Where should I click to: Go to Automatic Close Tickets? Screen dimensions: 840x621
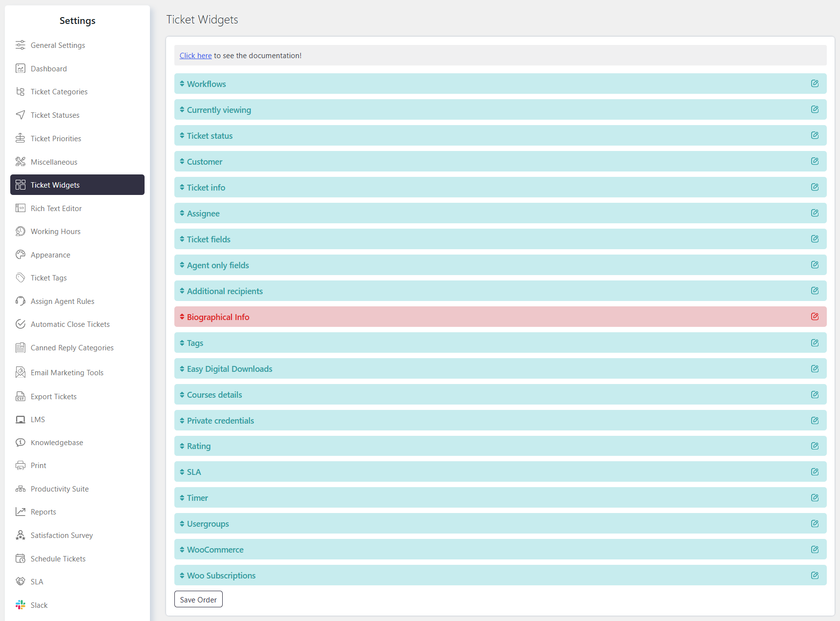77,324
